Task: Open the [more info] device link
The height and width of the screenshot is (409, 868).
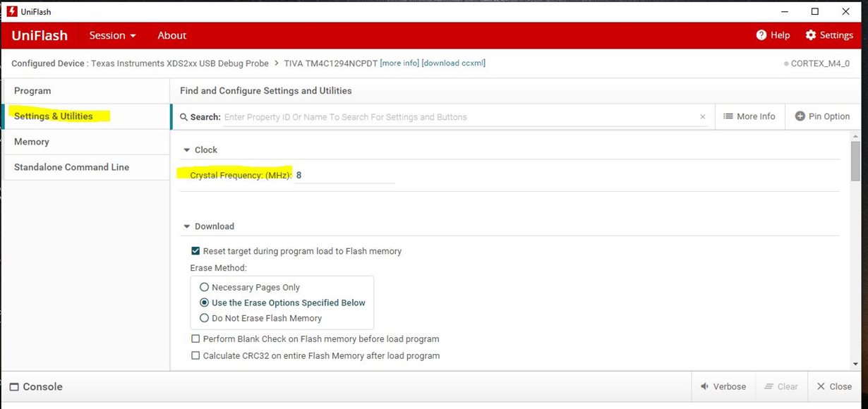Action: click(x=399, y=63)
